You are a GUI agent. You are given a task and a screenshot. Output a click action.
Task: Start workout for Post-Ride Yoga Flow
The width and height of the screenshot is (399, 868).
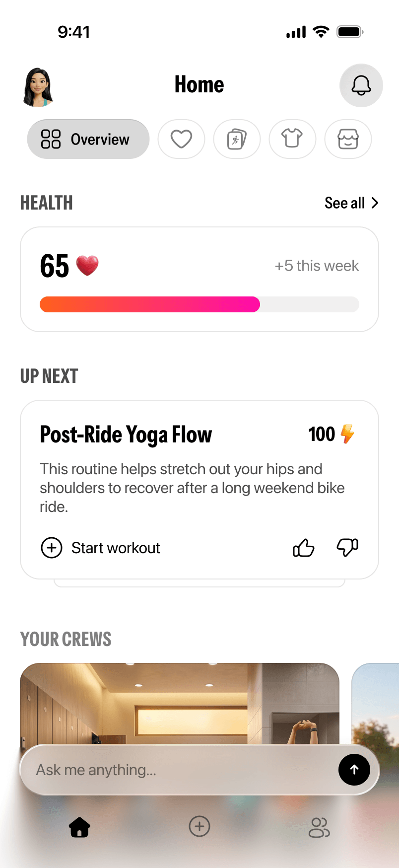tap(100, 548)
